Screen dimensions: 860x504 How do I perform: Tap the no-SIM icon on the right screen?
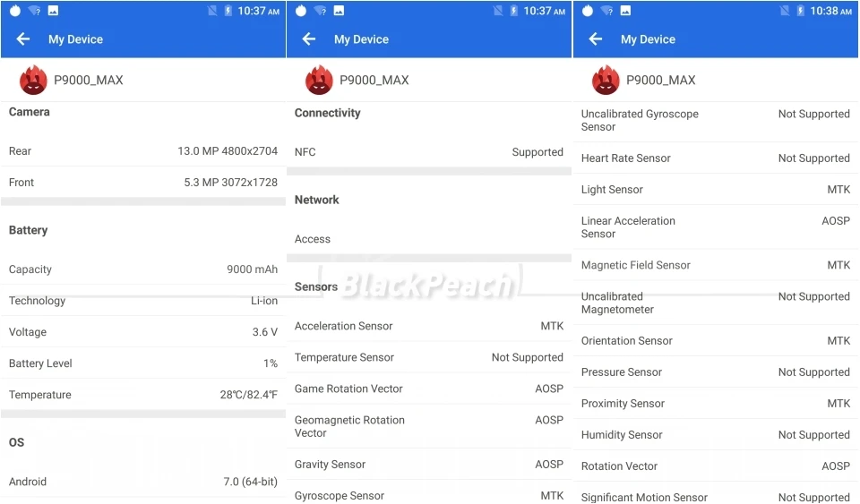[x=785, y=11]
